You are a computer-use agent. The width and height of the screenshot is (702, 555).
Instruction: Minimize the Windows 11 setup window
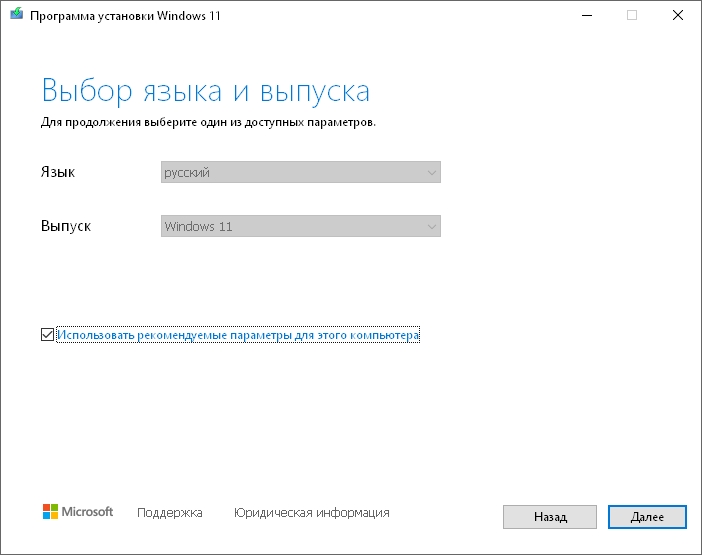584,15
